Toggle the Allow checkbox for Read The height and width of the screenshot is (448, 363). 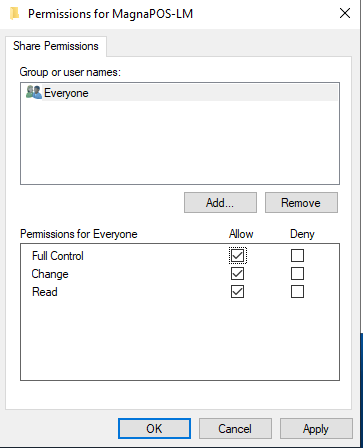(x=237, y=292)
